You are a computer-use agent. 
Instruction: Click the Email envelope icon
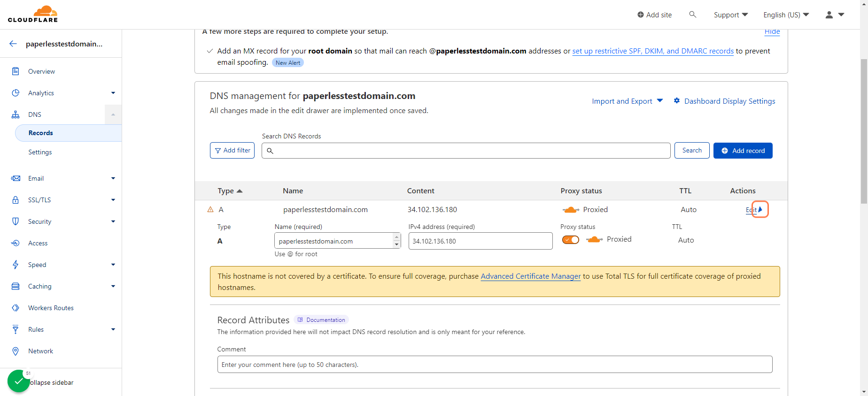click(15, 178)
